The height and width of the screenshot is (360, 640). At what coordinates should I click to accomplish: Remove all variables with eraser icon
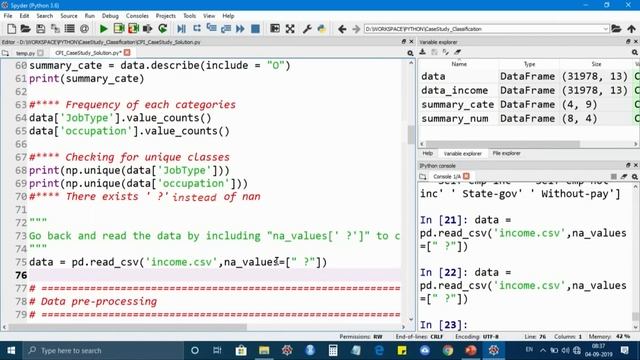click(x=458, y=52)
